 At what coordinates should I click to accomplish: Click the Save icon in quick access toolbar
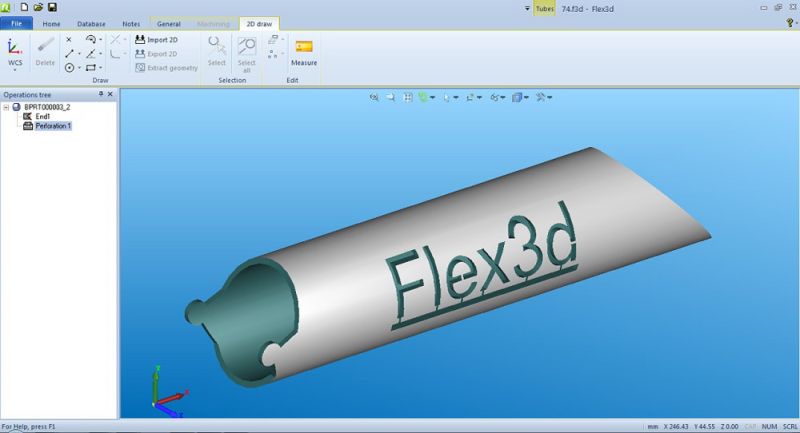point(52,7)
